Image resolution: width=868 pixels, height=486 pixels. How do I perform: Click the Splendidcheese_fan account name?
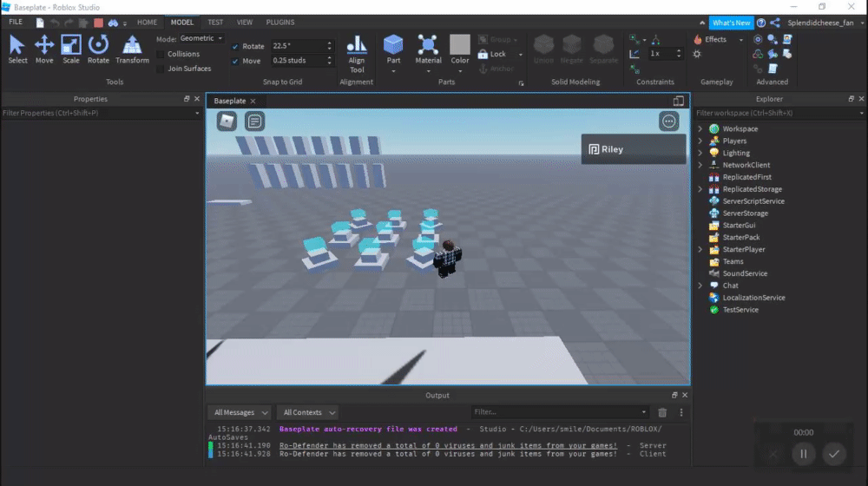tap(820, 23)
